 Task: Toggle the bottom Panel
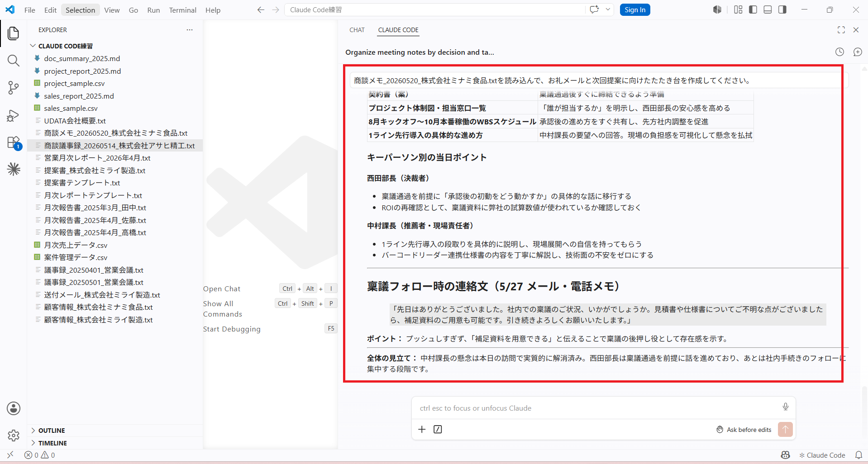pos(768,9)
